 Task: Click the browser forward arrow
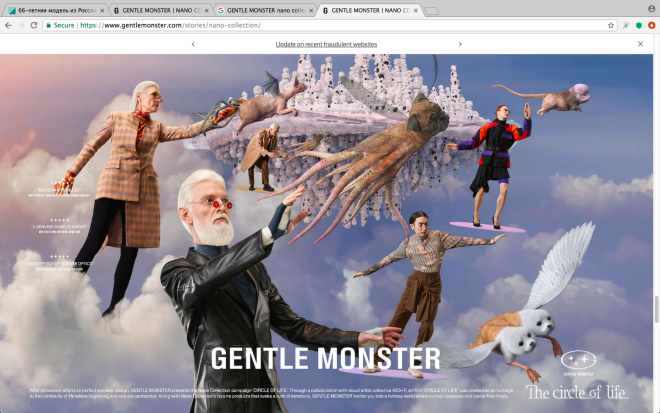pos(21,25)
